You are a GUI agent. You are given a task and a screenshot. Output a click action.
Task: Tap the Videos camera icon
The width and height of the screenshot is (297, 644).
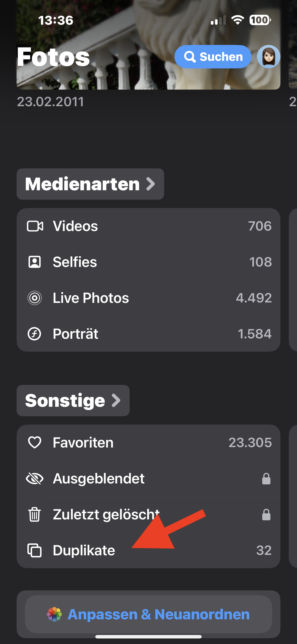(x=35, y=226)
